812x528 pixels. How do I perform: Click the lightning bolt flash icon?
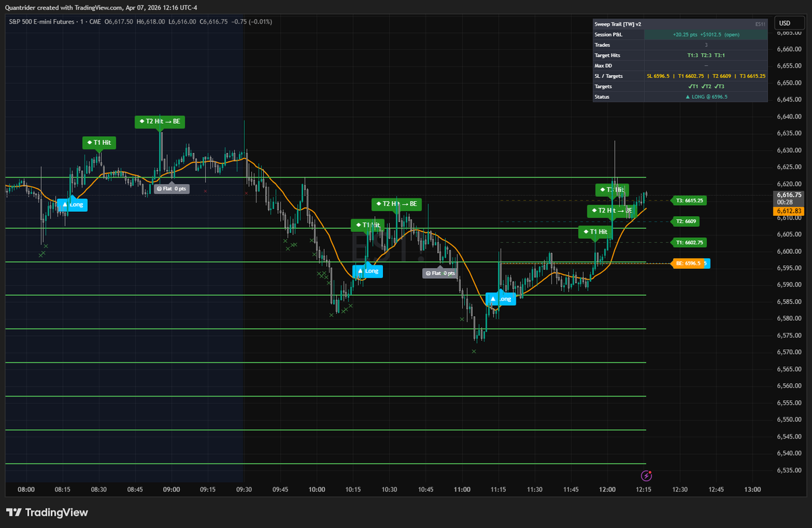648,475
